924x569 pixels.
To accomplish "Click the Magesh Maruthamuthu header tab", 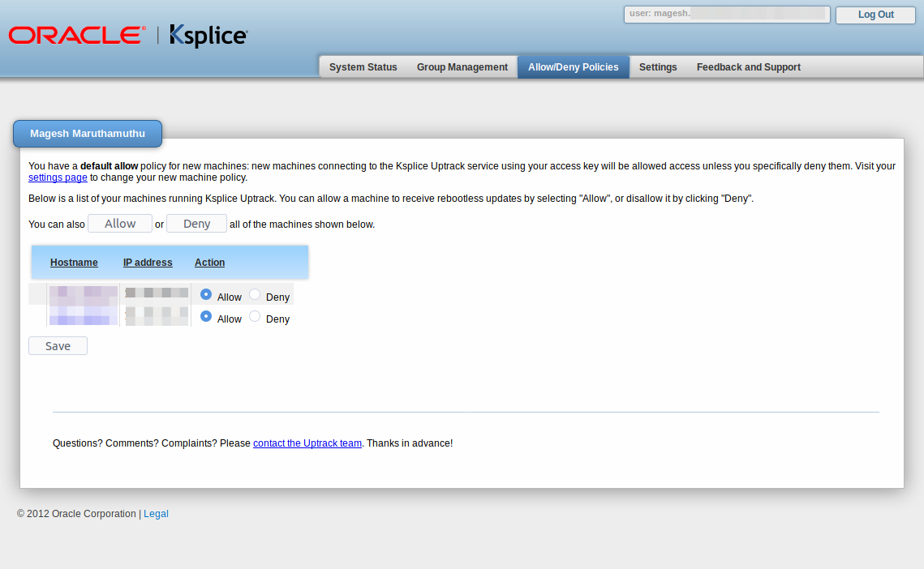I will point(88,134).
